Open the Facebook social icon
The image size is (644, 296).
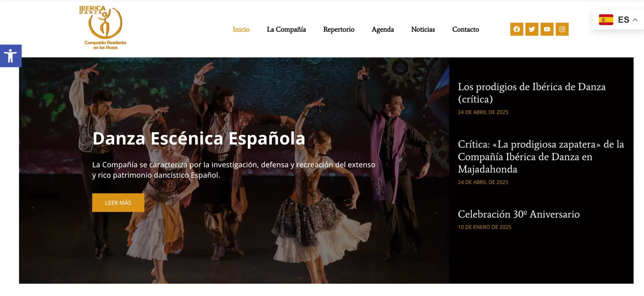point(517,29)
